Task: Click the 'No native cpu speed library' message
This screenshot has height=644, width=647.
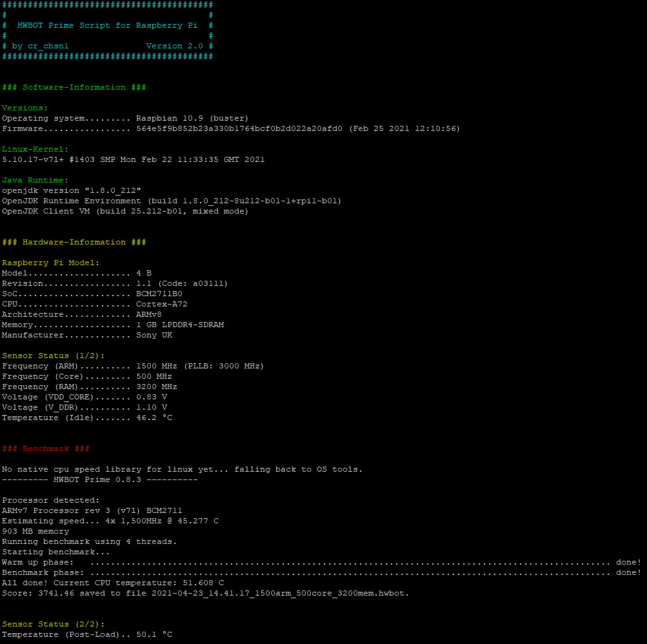Action: (x=182, y=469)
